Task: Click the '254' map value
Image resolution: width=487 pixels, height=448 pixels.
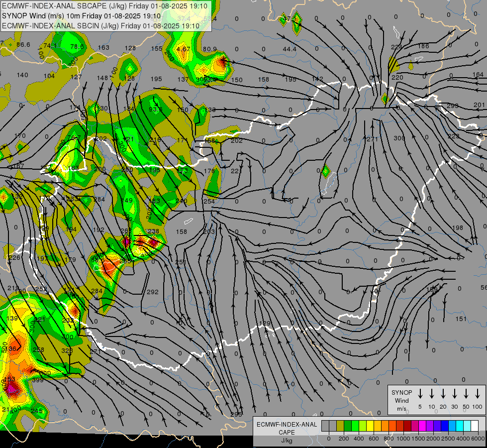Action: tap(209, 202)
